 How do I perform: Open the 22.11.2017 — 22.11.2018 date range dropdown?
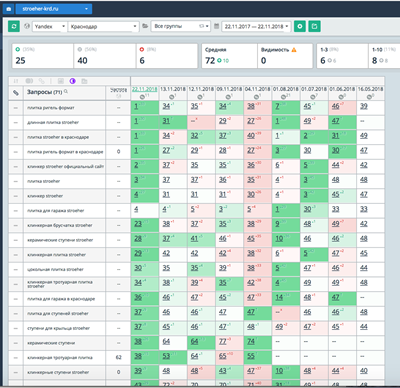256,26
